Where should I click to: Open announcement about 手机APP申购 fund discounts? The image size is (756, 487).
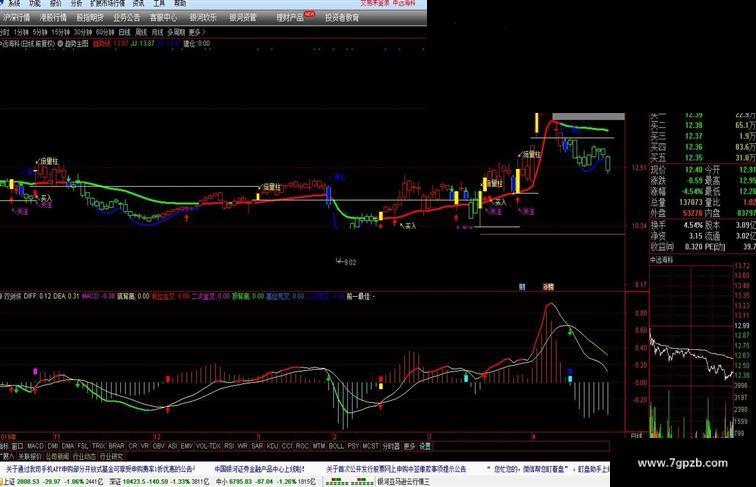(100, 469)
